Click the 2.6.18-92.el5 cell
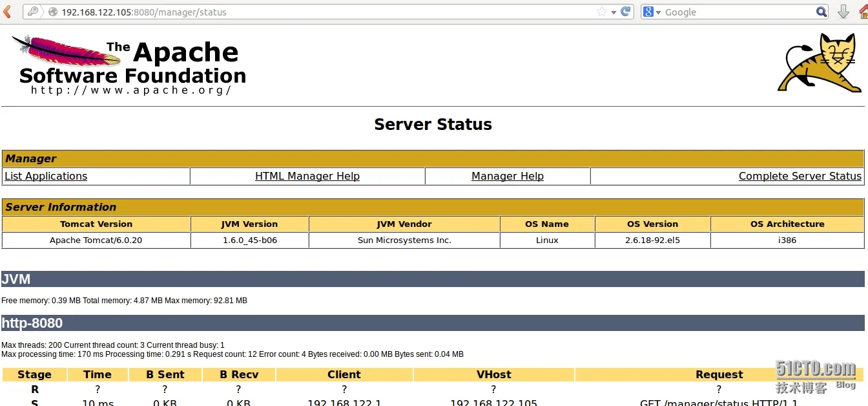This screenshot has width=868, height=406. [x=652, y=240]
